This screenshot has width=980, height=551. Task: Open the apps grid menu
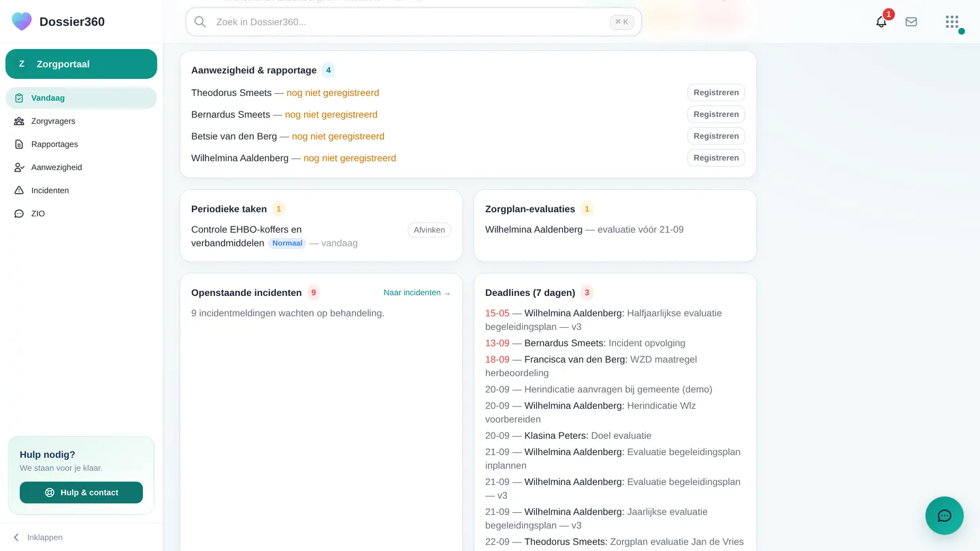952,22
